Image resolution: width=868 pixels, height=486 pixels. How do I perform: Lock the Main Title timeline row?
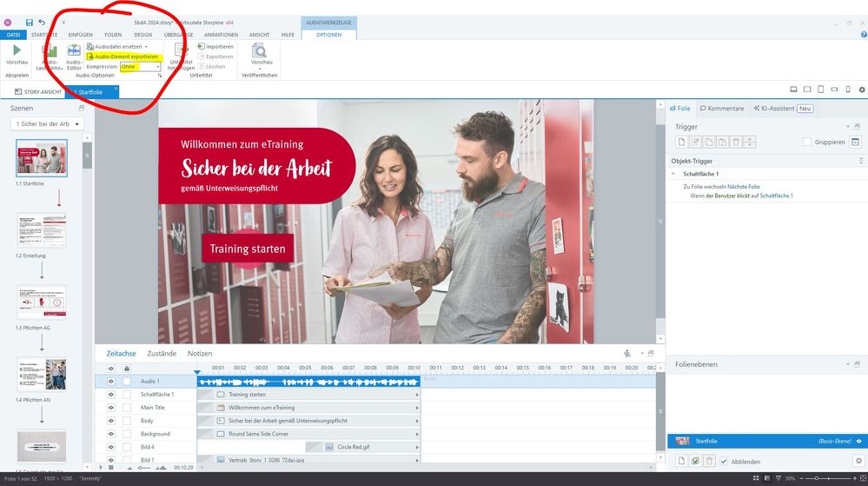[x=127, y=408]
